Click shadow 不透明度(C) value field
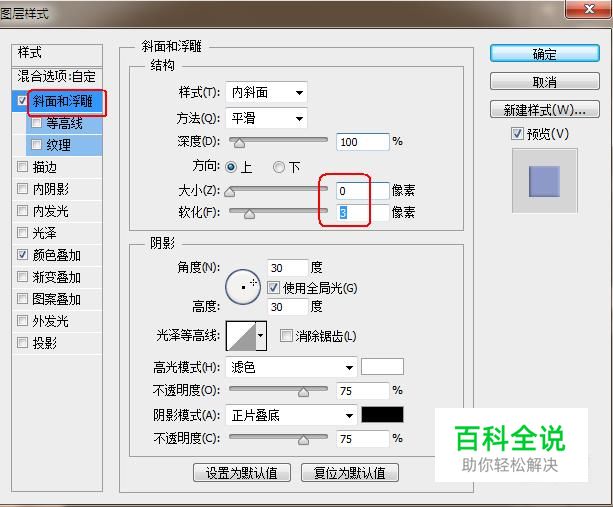Image resolution: width=613 pixels, height=507 pixels. [363, 439]
